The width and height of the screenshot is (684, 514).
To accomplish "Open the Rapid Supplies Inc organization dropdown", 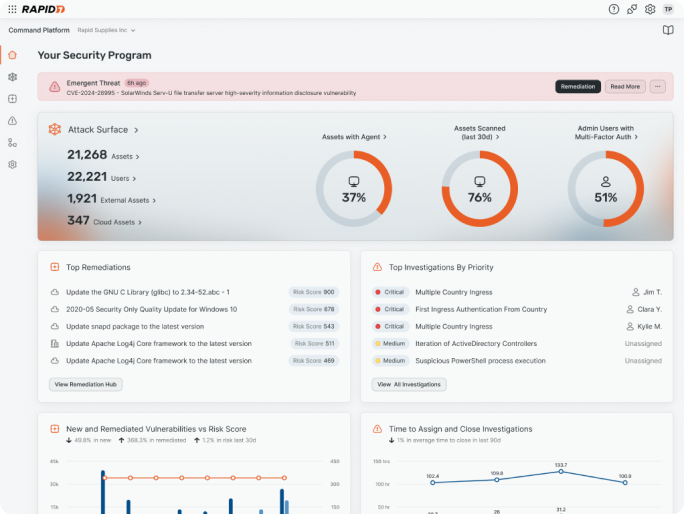I will [x=106, y=30].
